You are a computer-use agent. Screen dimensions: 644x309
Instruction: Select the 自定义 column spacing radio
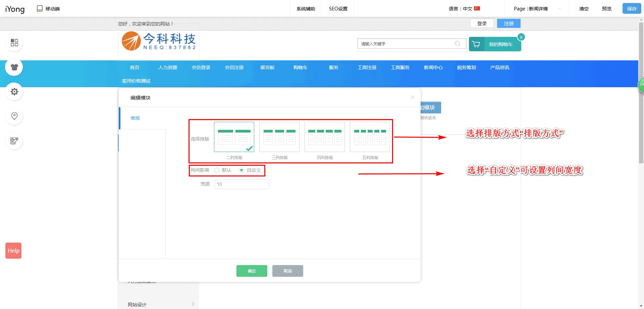coord(241,170)
